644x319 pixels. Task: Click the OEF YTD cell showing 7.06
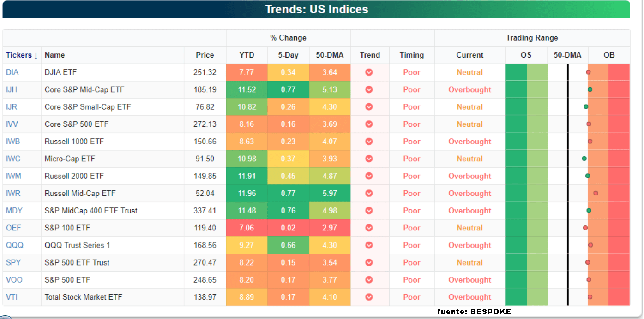click(x=247, y=228)
